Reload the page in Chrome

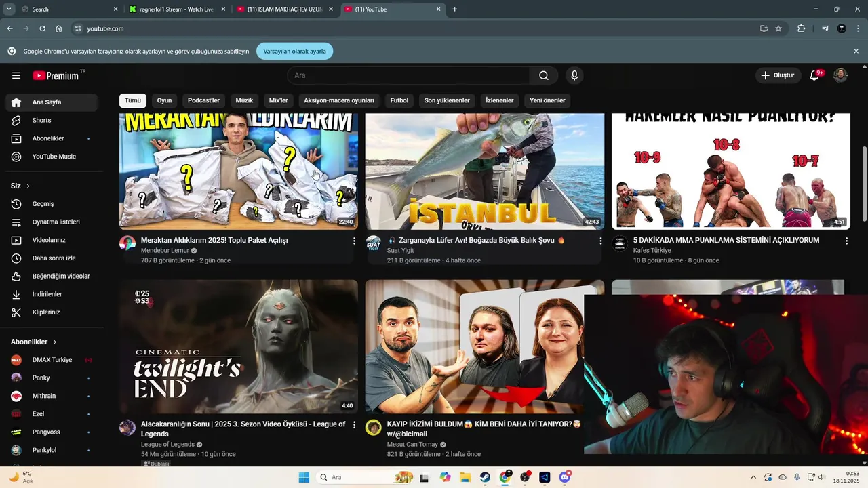point(42,28)
